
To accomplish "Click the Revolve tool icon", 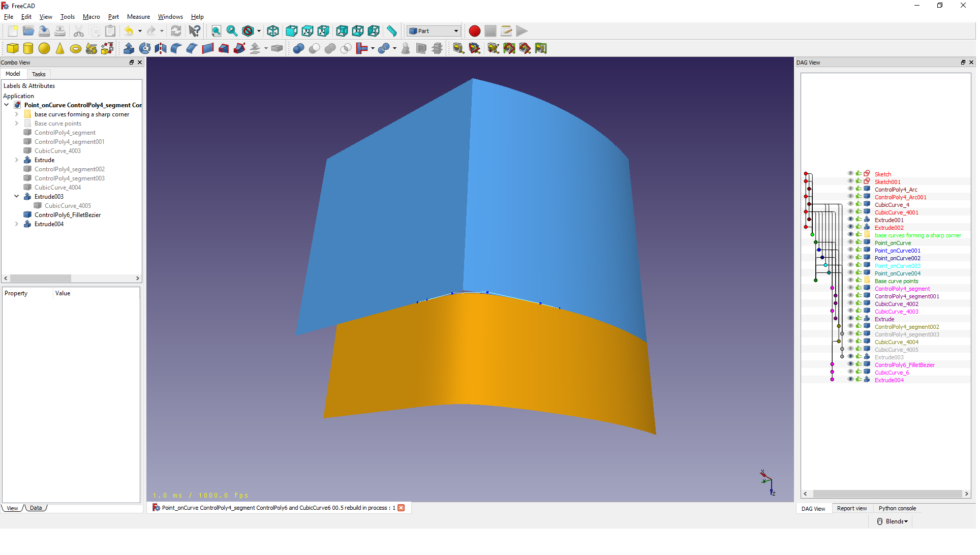I will 145,49.
